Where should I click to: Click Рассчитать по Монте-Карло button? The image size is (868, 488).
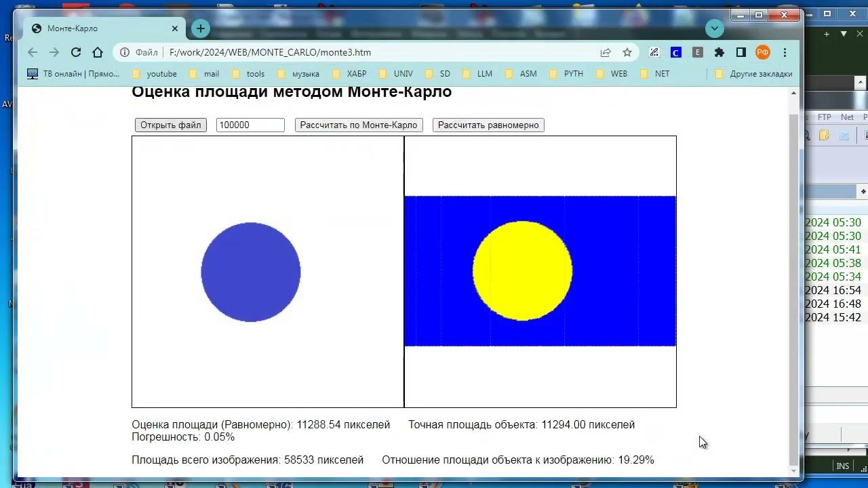click(359, 125)
